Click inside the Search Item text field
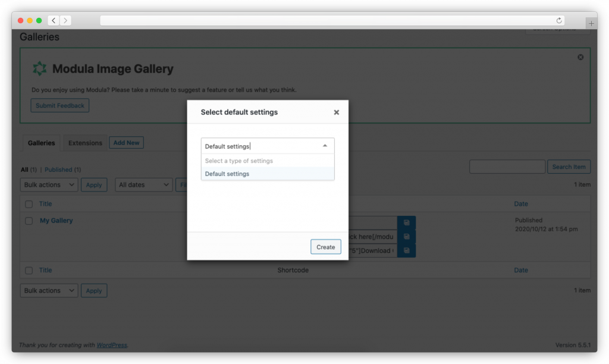 (x=507, y=167)
